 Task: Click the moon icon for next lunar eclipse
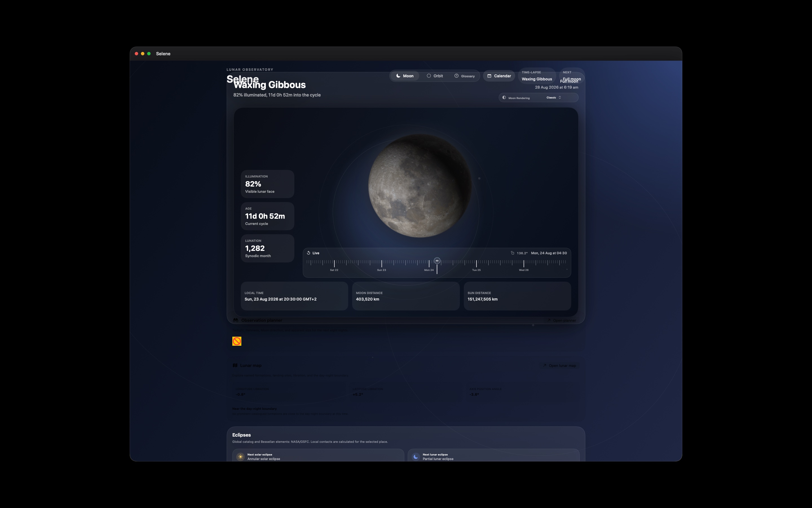tap(416, 457)
